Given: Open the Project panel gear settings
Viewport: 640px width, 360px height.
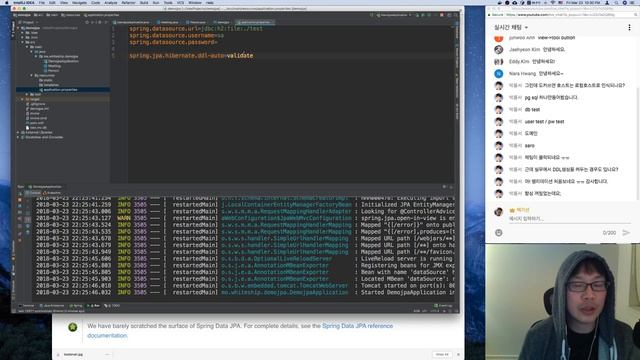Looking at the screenshot, I should pos(100,22).
